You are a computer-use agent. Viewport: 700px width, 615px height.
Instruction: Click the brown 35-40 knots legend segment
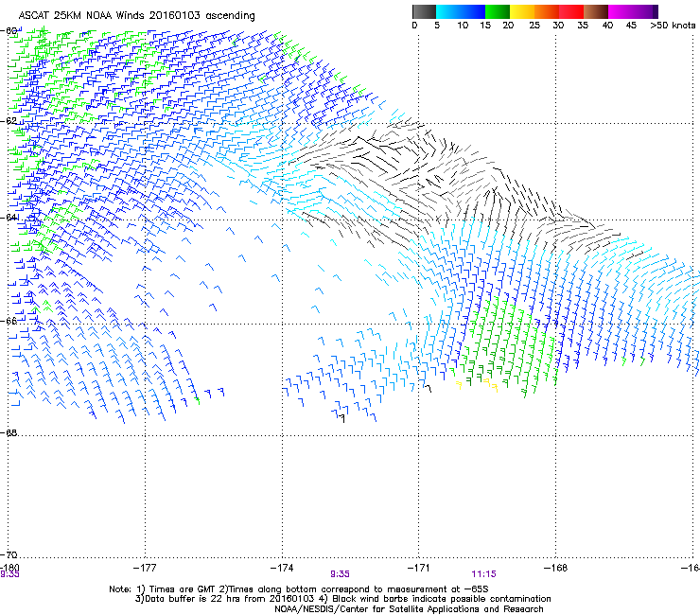[596, 11]
